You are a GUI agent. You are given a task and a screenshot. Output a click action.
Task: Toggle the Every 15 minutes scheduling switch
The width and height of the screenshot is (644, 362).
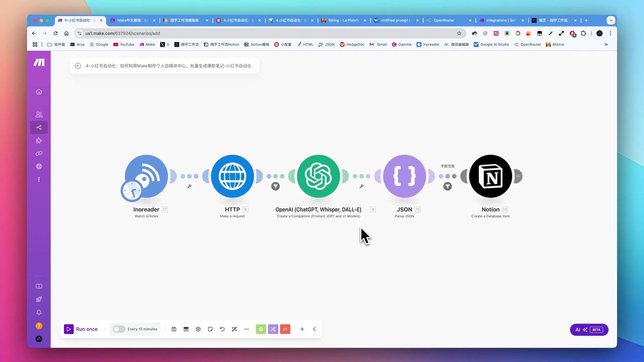point(119,329)
